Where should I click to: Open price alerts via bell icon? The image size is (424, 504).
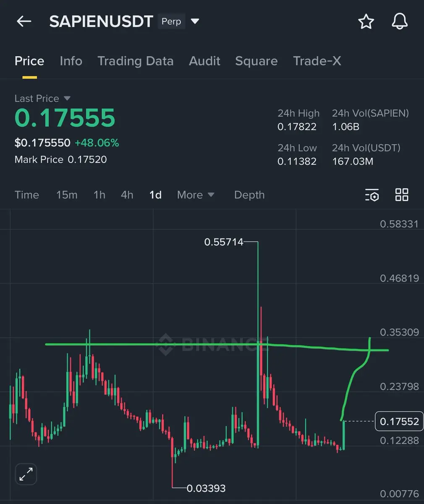pyautogui.click(x=400, y=21)
